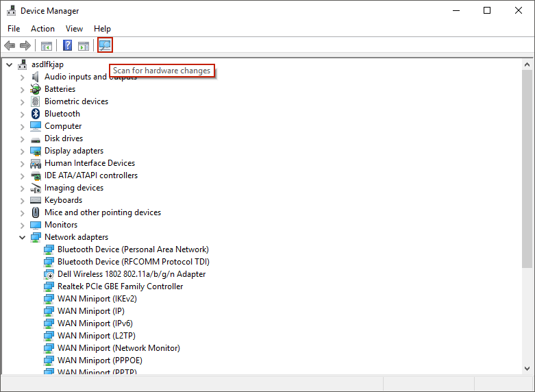Click the Monitors category icon
Viewport: 535px width, 392px height.
pos(36,225)
